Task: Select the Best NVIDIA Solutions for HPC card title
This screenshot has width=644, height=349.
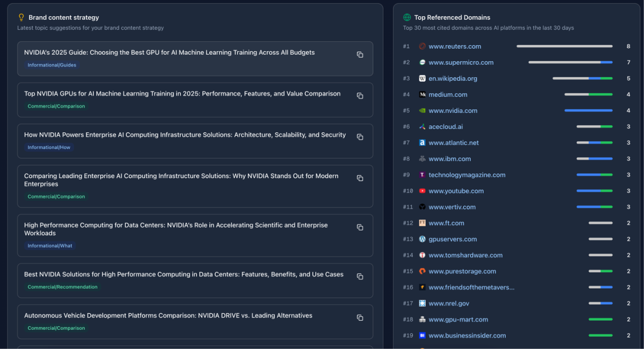Action: click(x=184, y=275)
